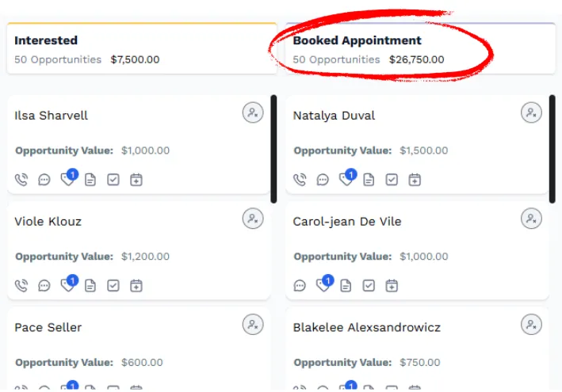Click the task checkmark icon on Viole Klouz's card
Screen dimensions: 562x392
click(x=113, y=285)
